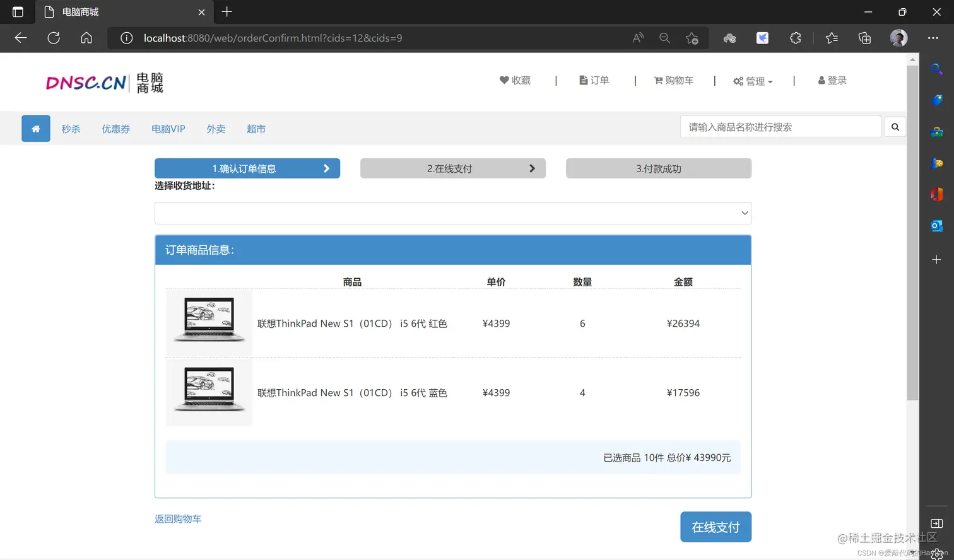Add a sidebar app with plus icon

pos(936,259)
